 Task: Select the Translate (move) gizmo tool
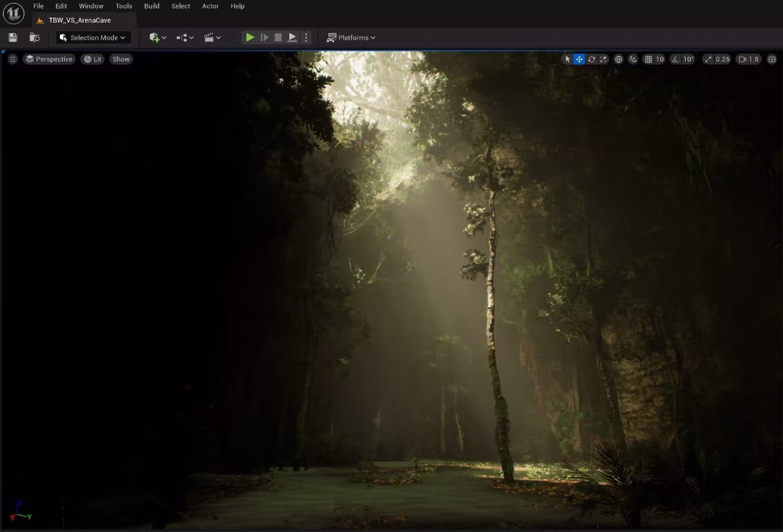click(x=579, y=59)
